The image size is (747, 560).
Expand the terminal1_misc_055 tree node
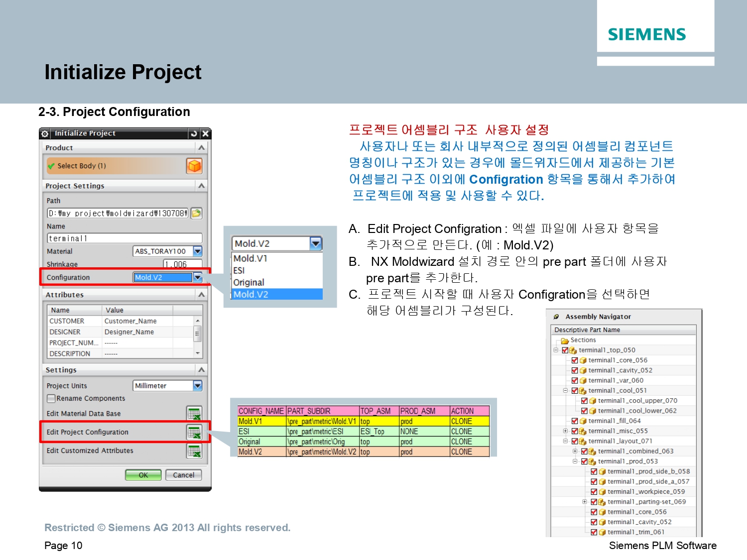pos(565,431)
